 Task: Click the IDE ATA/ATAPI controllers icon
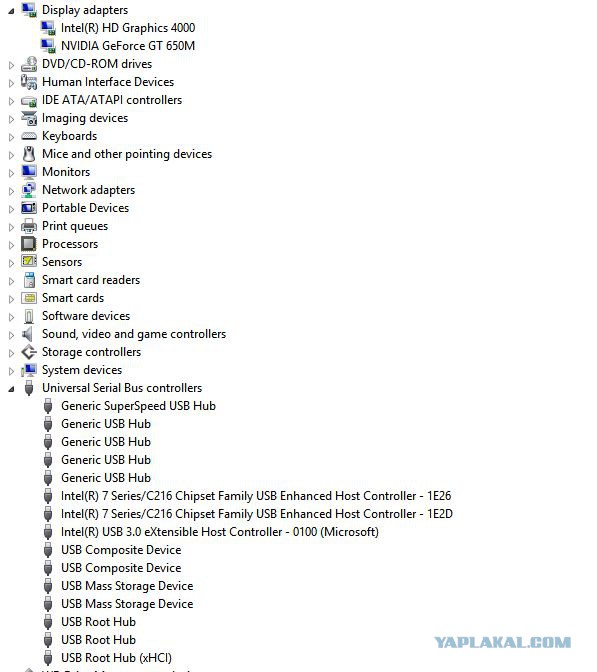coord(29,101)
